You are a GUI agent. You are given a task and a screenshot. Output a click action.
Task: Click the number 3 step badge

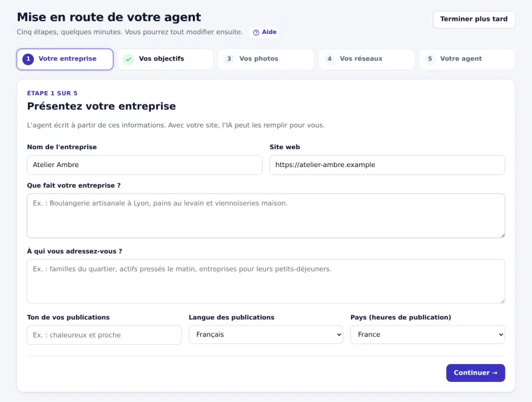pyautogui.click(x=229, y=59)
